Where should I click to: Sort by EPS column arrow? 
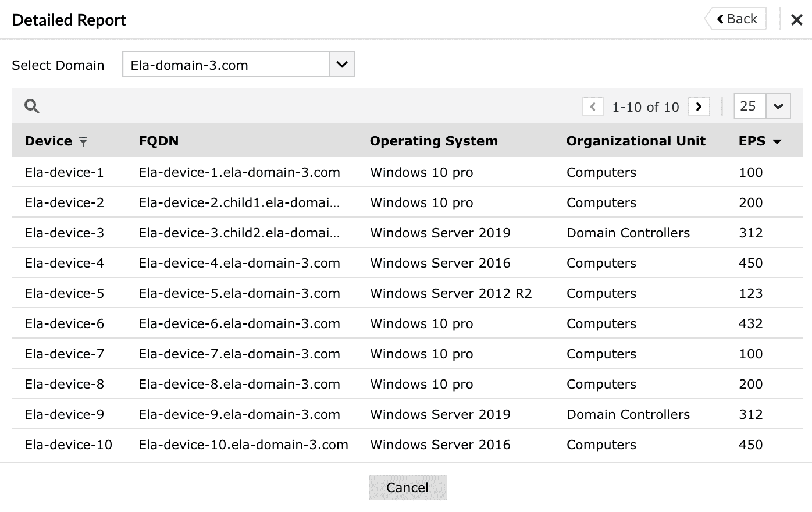777,141
